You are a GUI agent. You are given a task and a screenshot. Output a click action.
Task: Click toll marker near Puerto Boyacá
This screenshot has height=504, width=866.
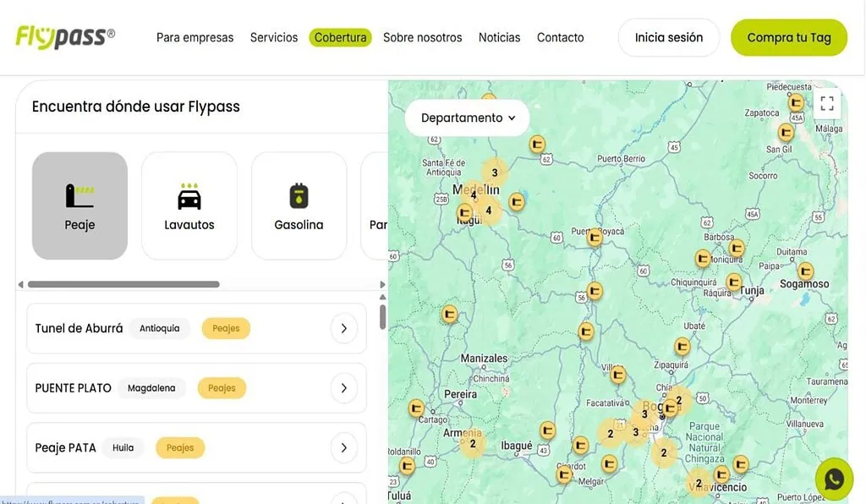[x=595, y=238]
